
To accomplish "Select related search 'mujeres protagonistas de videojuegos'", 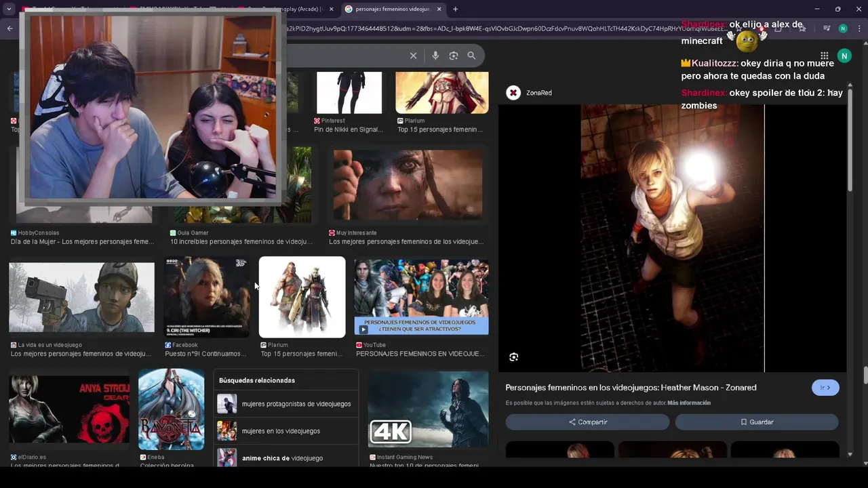I will pyautogui.click(x=285, y=404).
